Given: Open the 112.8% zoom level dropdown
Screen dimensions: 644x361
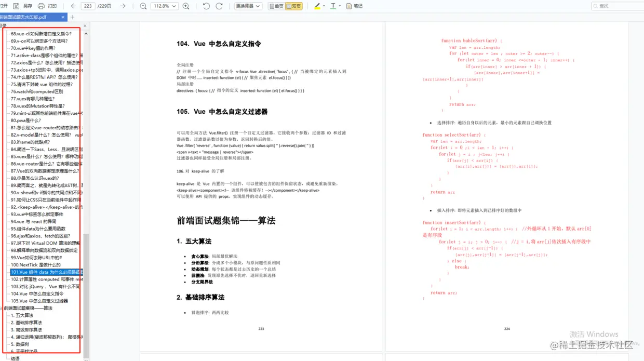Looking at the screenshot, I should pyautogui.click(x=164, y=6).
